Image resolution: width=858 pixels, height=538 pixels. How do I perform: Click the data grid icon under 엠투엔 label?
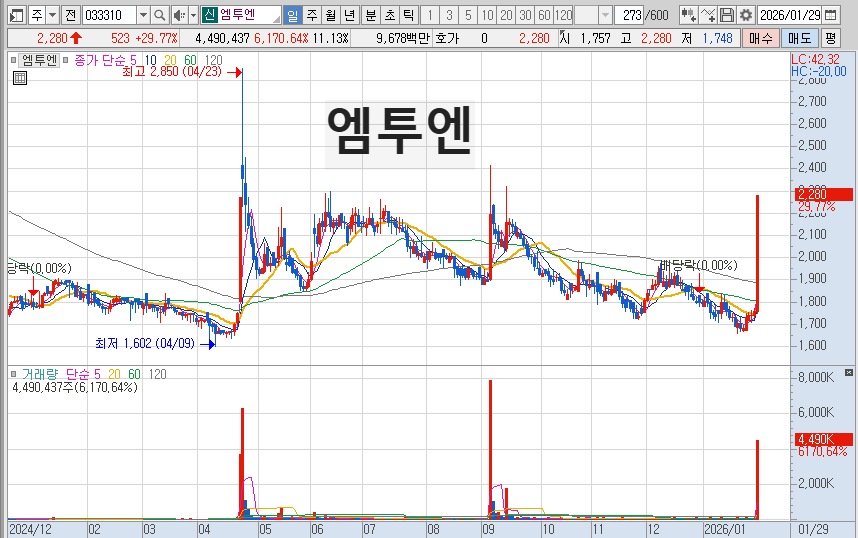pos(20,78)
